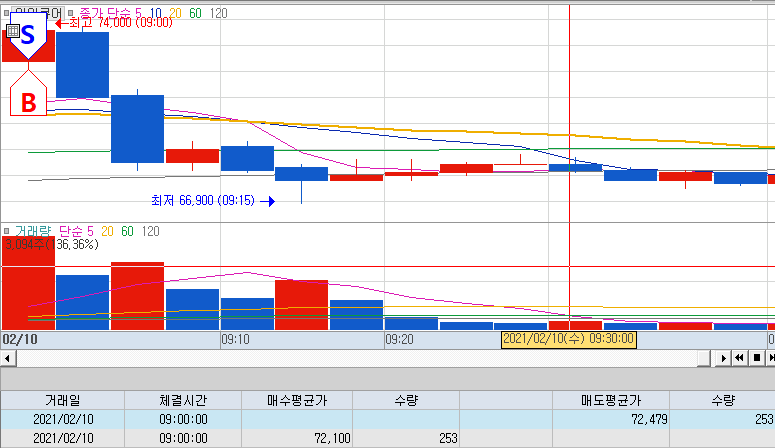
Task: Click the tallest red volume bar at 09:00
Action: (x=28, y=283)
